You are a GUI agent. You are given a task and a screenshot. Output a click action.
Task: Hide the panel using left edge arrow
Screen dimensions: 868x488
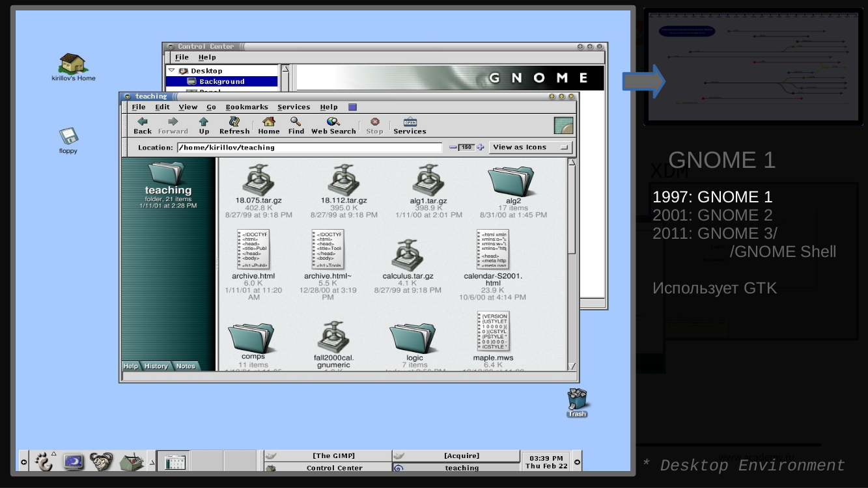click(23, 461)
